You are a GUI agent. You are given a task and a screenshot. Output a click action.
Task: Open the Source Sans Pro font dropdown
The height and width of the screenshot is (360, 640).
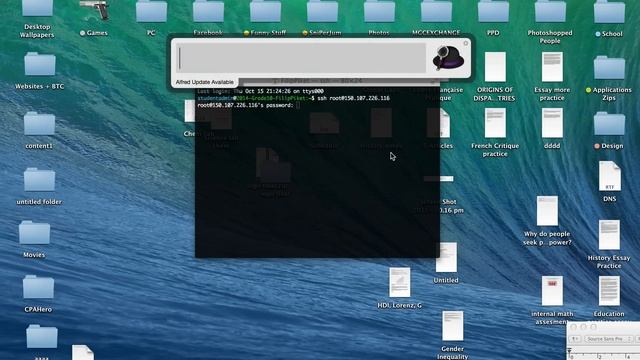pyautogui.click(x=609, y=339)
